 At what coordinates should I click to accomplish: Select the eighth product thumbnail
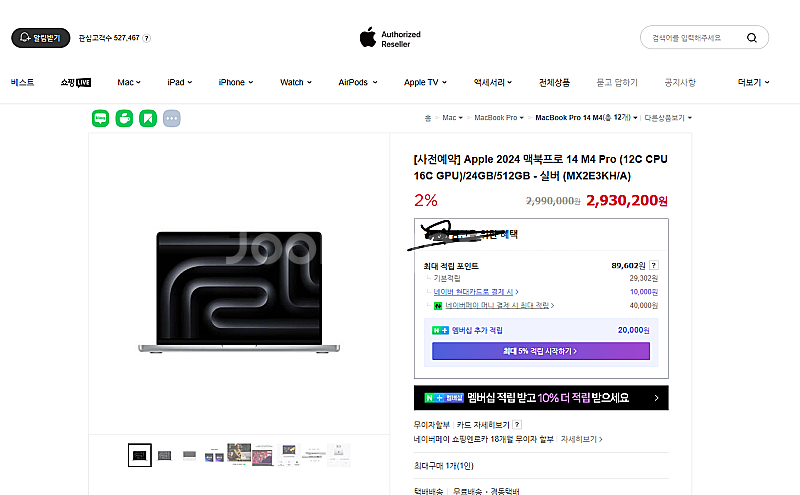(313, 455)
